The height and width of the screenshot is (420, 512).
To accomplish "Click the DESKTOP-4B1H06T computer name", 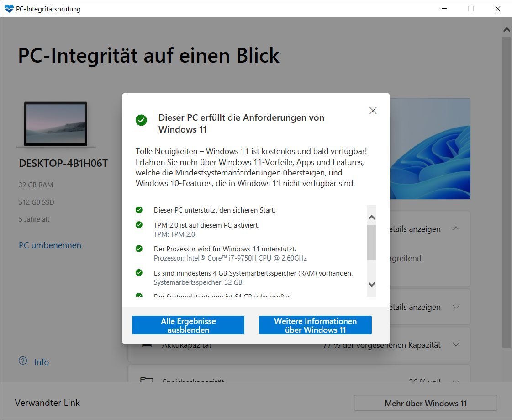I will [x=63, y=163].
